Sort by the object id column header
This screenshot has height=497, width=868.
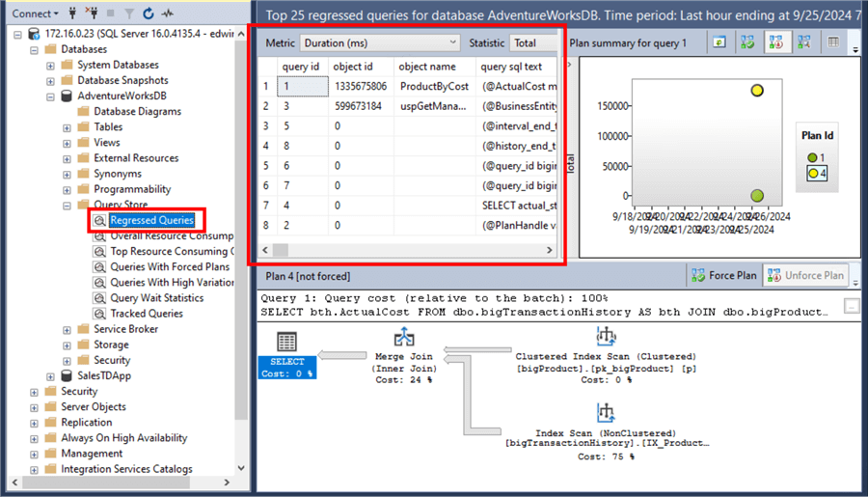[x=361, y=67]
